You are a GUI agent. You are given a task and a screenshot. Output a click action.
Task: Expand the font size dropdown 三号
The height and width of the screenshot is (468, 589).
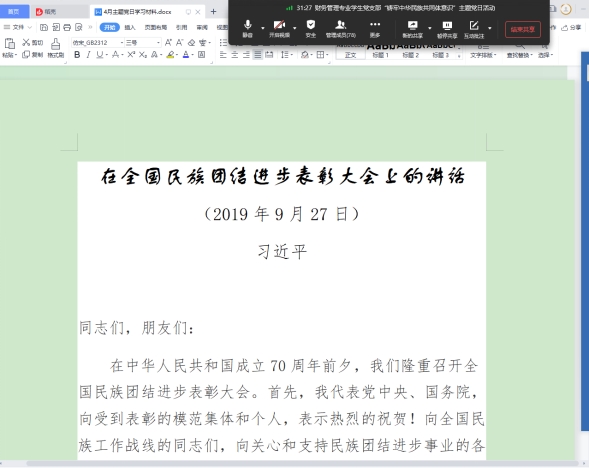click(x=159, y=43)
